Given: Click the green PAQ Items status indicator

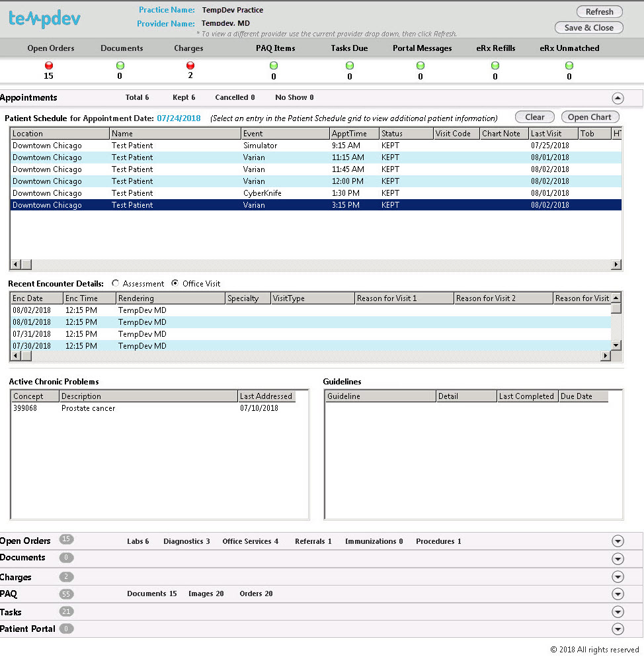Looking at the screenshot, I should pyautogui.click(x=274, y=66).
